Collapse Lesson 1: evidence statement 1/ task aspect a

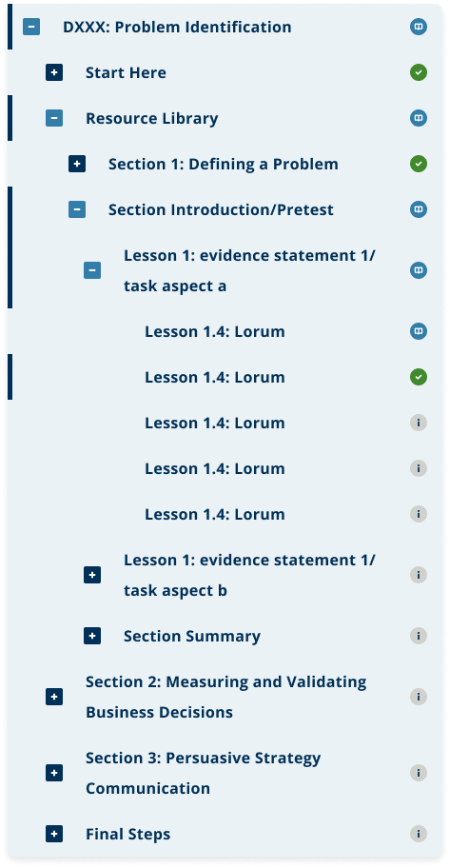point(92,270)
